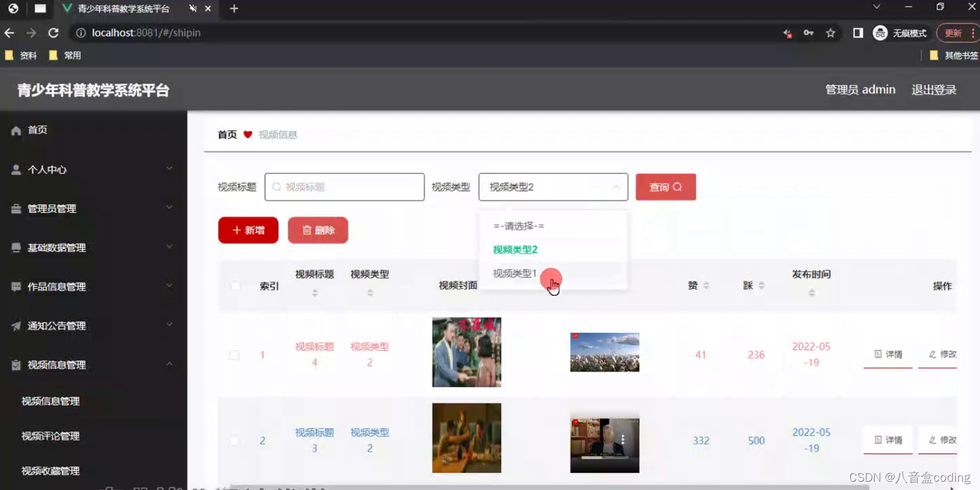Screen dimensions: 980x490
Task: Sort by the 视频标题 column sort arrows
Action: point(314,293)
